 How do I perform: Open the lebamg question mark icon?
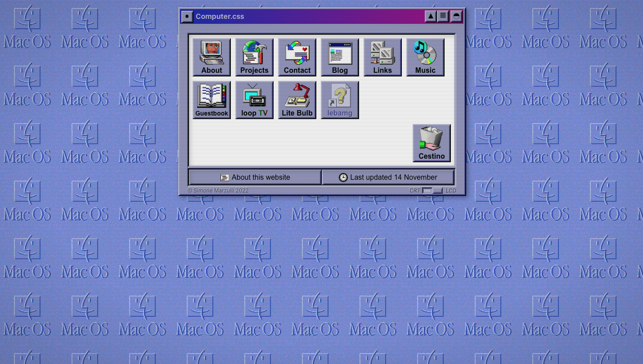click(340, 100)
